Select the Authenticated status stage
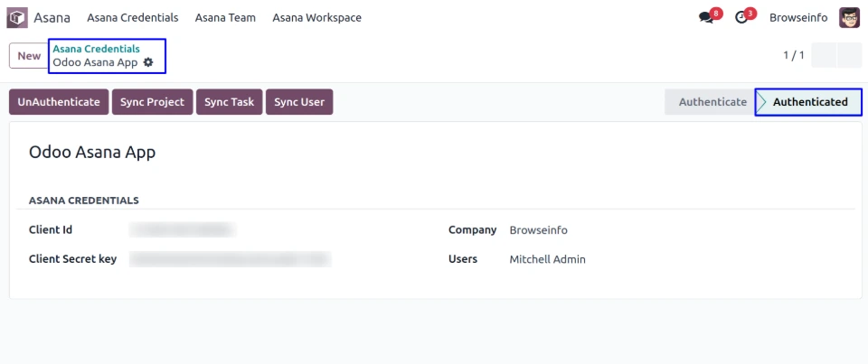This screenshot has width=868, height=364. point(809,102)
